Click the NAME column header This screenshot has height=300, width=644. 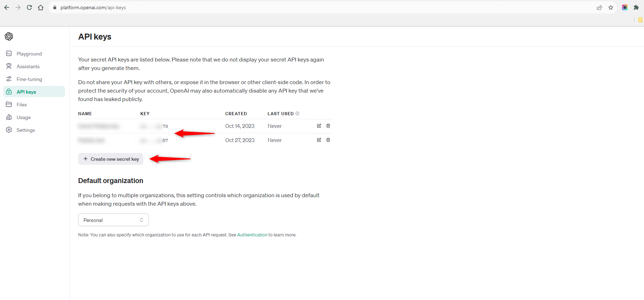click(85, 114)
